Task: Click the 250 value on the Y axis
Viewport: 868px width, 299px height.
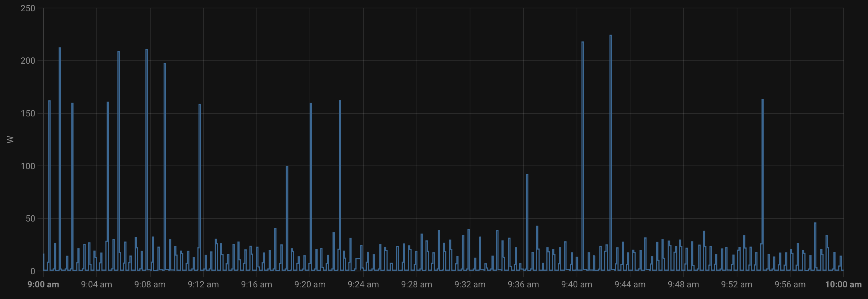Action: click(28, 8)
